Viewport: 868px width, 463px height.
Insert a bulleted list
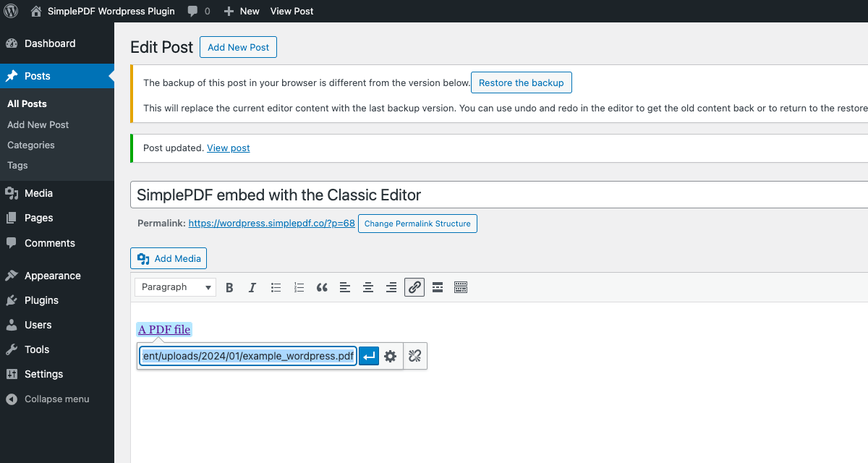(276, 287)
